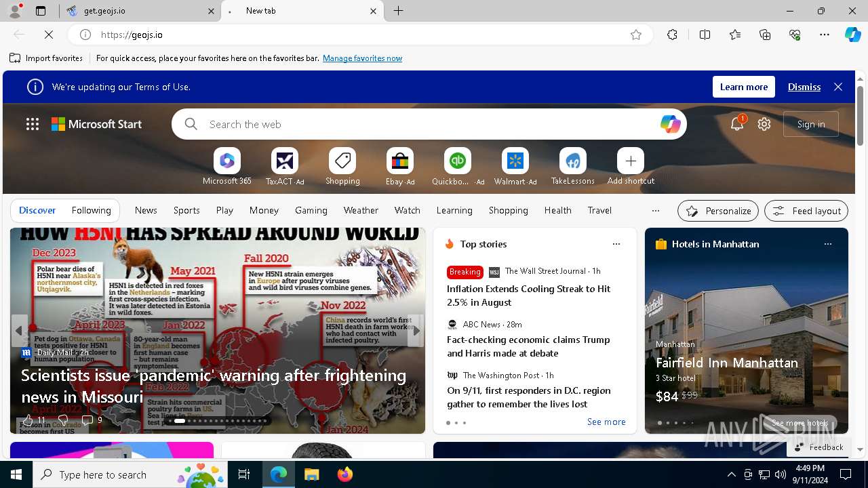Open Settings and more ellipsis
Screen dimensions: 868x488
tap(825, 35)
